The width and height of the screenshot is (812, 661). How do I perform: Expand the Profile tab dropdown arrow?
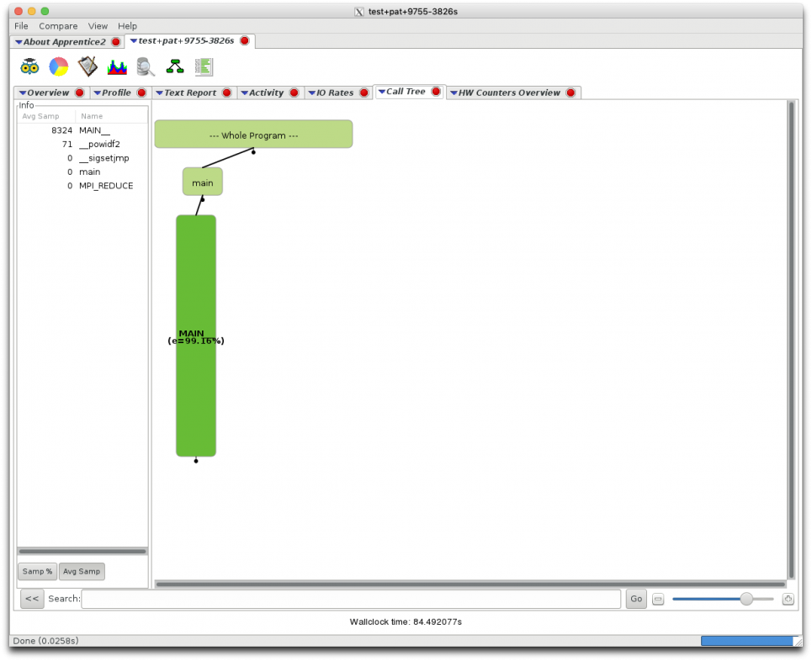tap(97, 93)
